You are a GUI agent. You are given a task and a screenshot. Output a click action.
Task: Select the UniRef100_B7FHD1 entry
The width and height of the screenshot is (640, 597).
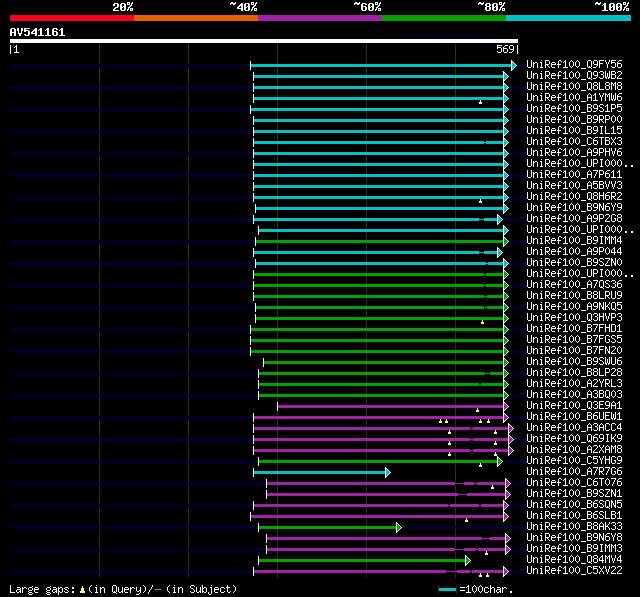pyautogui.click(x=574, y=328)
